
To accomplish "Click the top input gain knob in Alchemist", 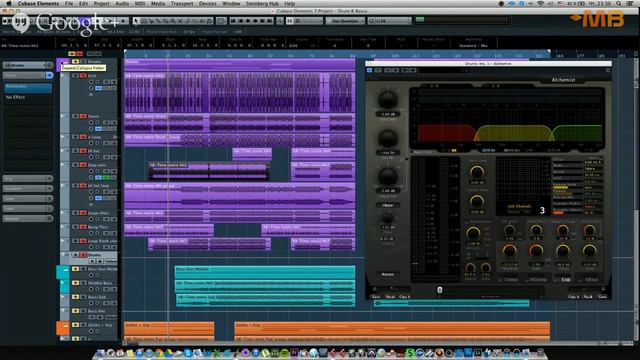I will coord(387,100).
